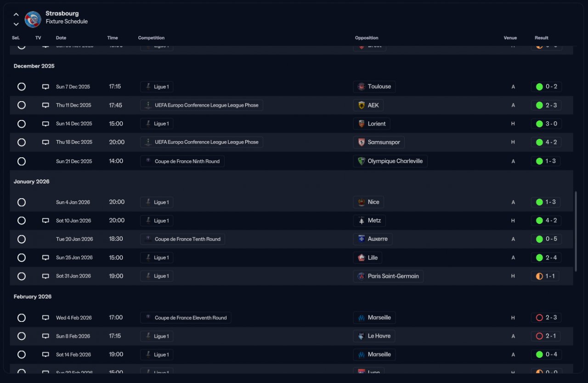Click the TV icon on the Wed 4 Feb Marseille row

(45, 318)
